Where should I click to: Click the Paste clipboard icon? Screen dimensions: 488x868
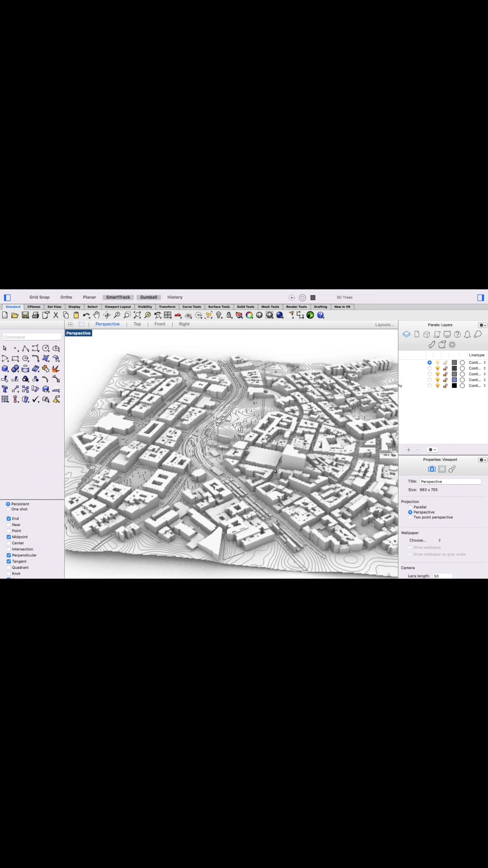tap(76, 315)
